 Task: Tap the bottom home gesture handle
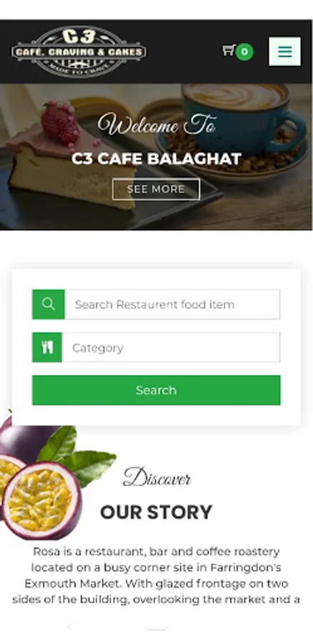(x=156, y=628)
